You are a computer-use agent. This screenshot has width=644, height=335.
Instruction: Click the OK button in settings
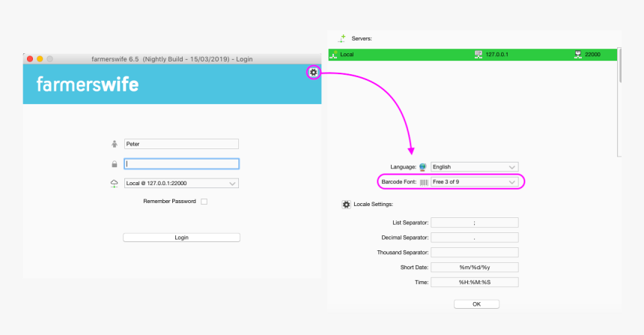pos(476,304)
